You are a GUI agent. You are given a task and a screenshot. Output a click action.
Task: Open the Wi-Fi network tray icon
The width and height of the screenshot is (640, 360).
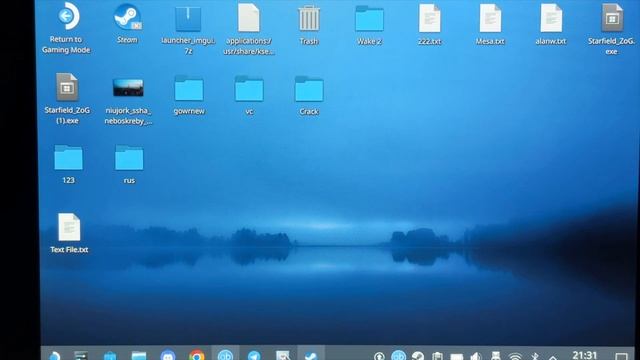coord(515,357)
